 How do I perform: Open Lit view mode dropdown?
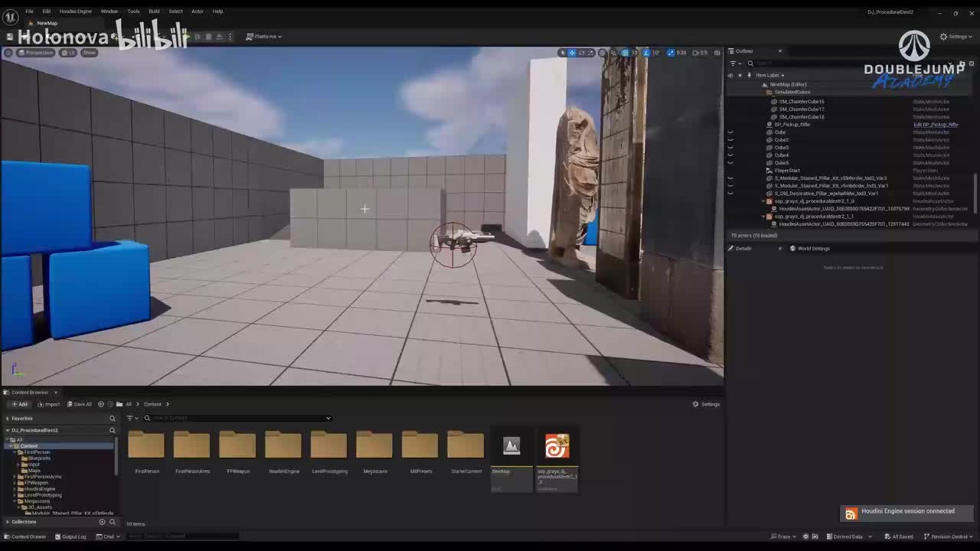[69, 53]
